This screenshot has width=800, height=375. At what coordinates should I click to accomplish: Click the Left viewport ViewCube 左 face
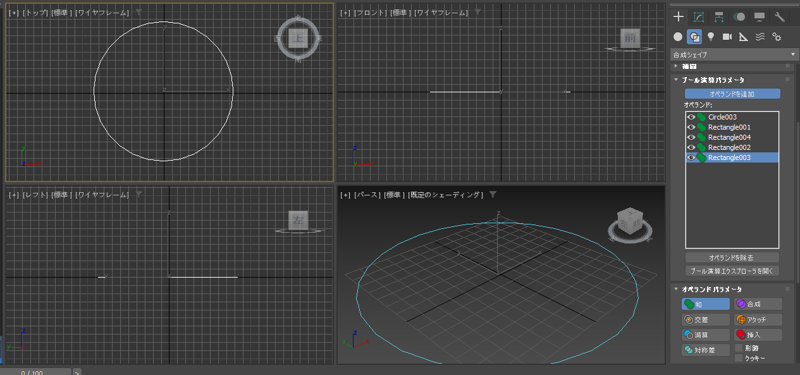click(298, 220)
